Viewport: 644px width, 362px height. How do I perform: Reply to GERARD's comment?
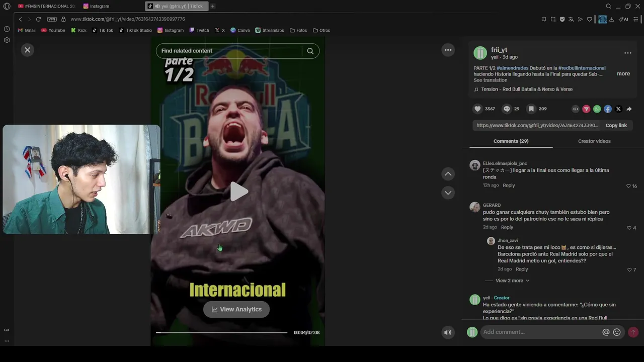(x=507, y=227)
